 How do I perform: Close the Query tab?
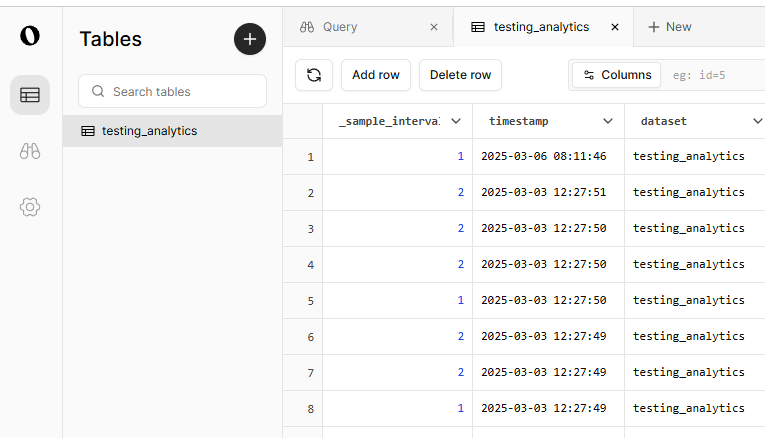(x=434, y=28)
